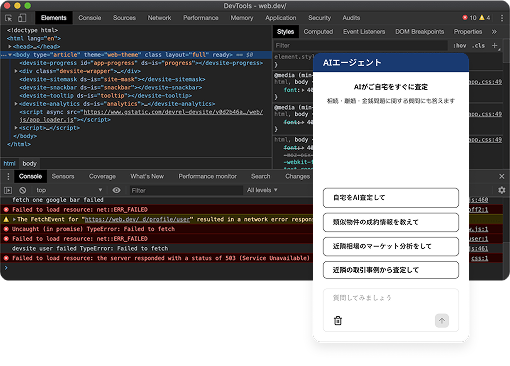The image size is (510, 366).
Task: Open the top JavaScript context dropdown
Action: tap(69, 190)
